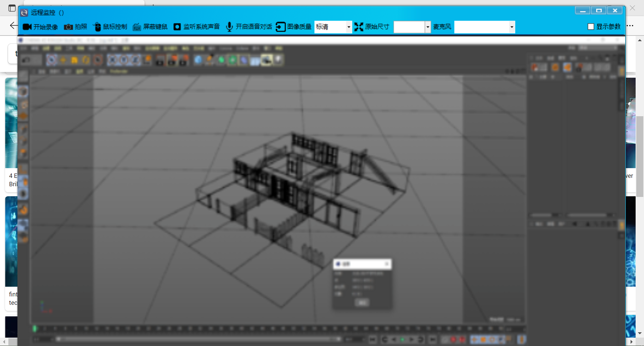Image resolution: width=644 pixels, height=346 pixels.
Task: Toggle 监听系统声音 system sound monitoring
Action: (177, 27)
